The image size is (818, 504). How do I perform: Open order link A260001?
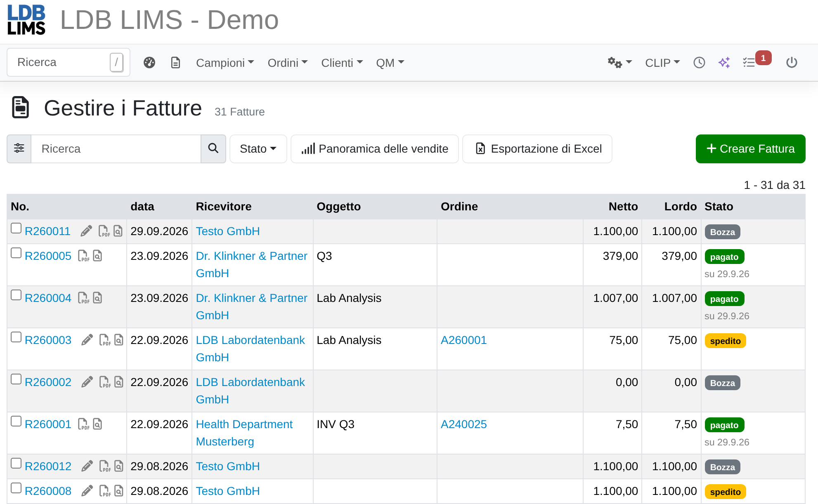coord(463,340)
